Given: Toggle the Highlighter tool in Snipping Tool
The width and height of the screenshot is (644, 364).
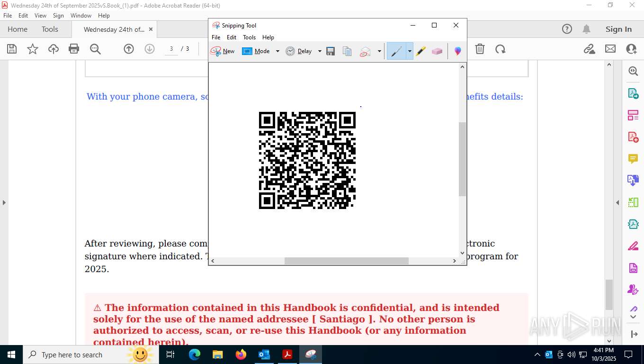Looking at the screenshot, I should pos(421,51).
